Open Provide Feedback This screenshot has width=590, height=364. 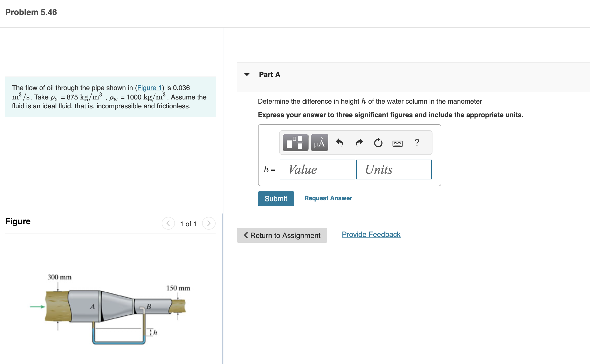tap(371, 234)
